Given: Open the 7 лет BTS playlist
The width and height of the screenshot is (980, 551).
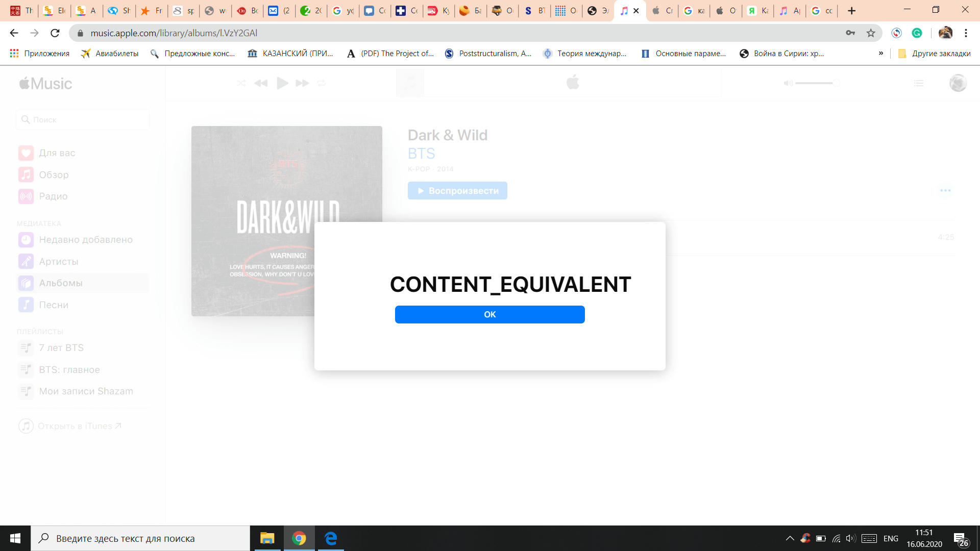Looking at the screenshot, I should (x=83, y=348).
